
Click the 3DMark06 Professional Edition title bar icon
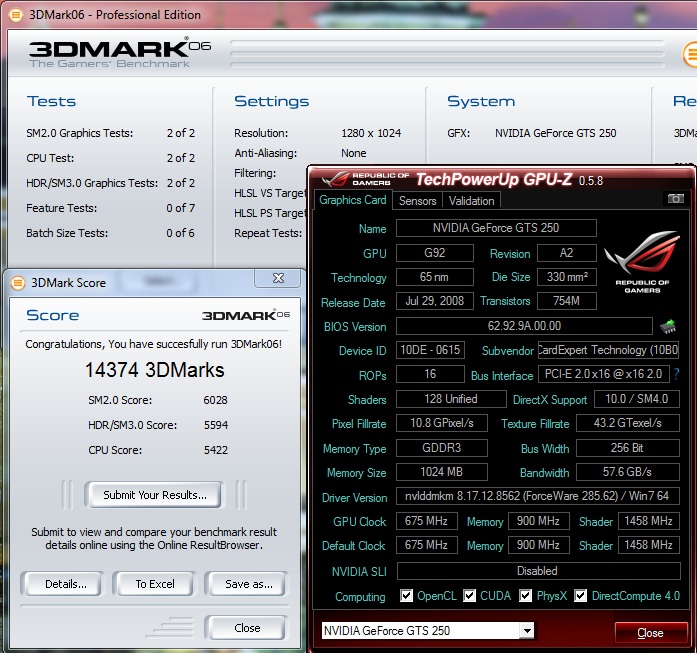pyautogui.click(x=15, y=14)
